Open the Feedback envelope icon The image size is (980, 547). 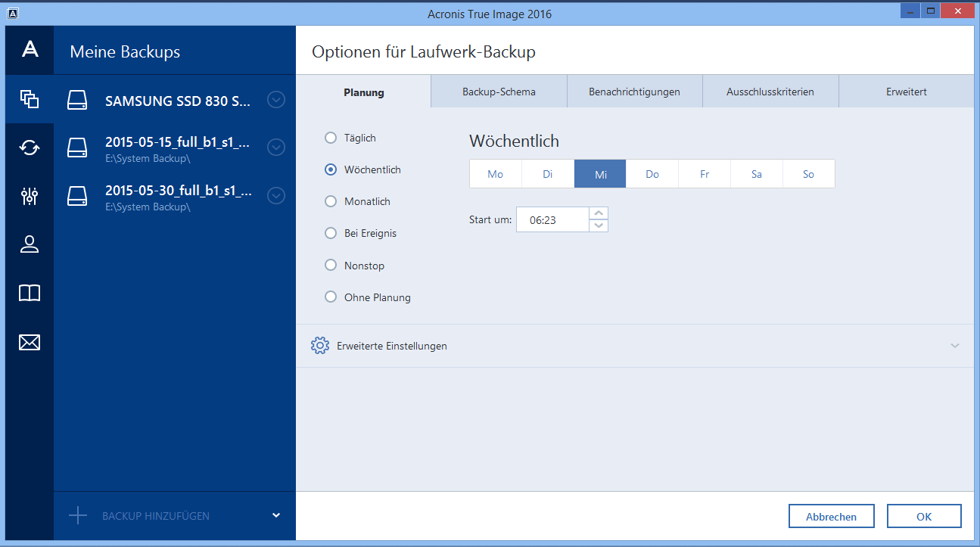pyautogui.click(x=30, y=343)
